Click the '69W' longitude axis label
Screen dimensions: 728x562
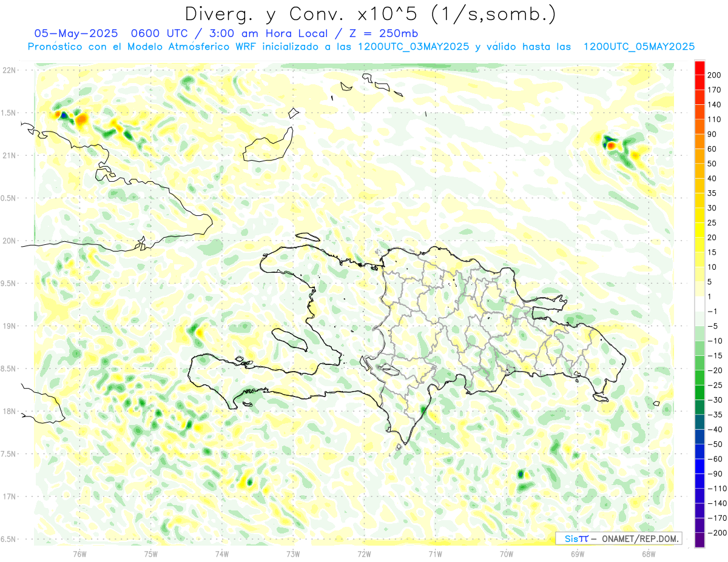click(x=577, y=554)
